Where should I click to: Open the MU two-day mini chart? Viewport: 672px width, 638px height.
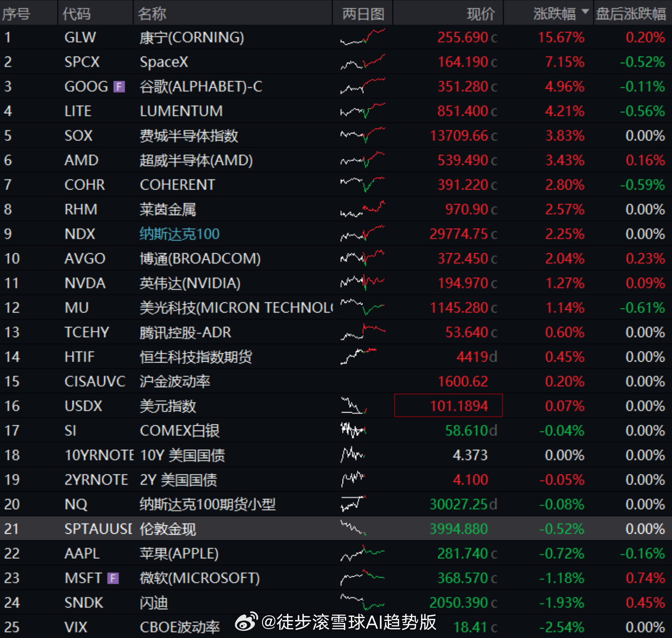[x=362, y=307]
